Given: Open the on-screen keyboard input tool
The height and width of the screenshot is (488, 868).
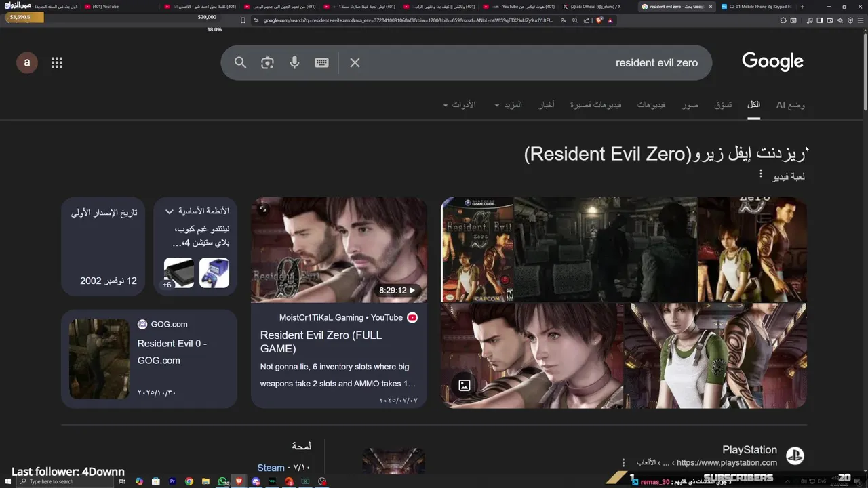Looking at the screenshot, I should click(x=321, y=62).
